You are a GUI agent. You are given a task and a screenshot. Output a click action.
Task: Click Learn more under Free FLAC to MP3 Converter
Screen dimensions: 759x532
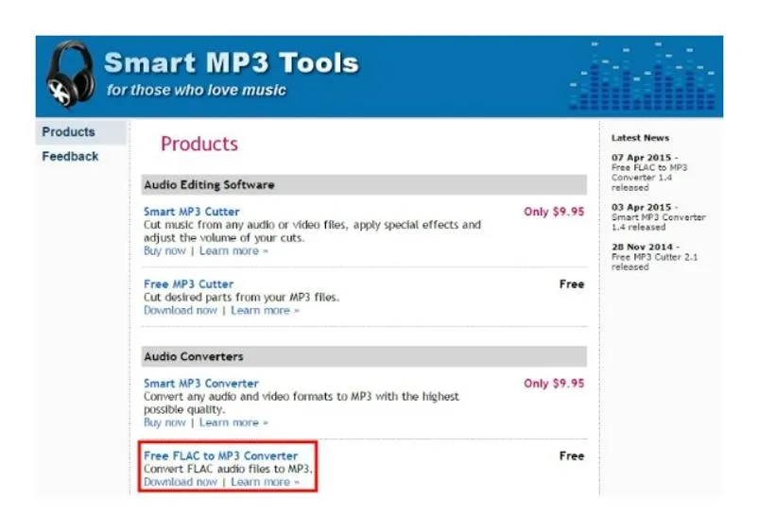265,482
